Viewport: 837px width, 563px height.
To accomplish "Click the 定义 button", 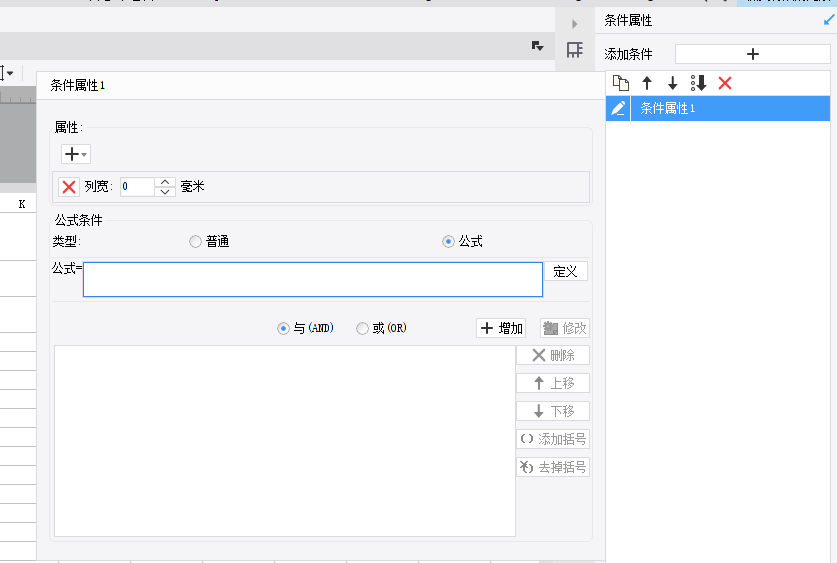I will pyautogui.click(x=566, y=271).
